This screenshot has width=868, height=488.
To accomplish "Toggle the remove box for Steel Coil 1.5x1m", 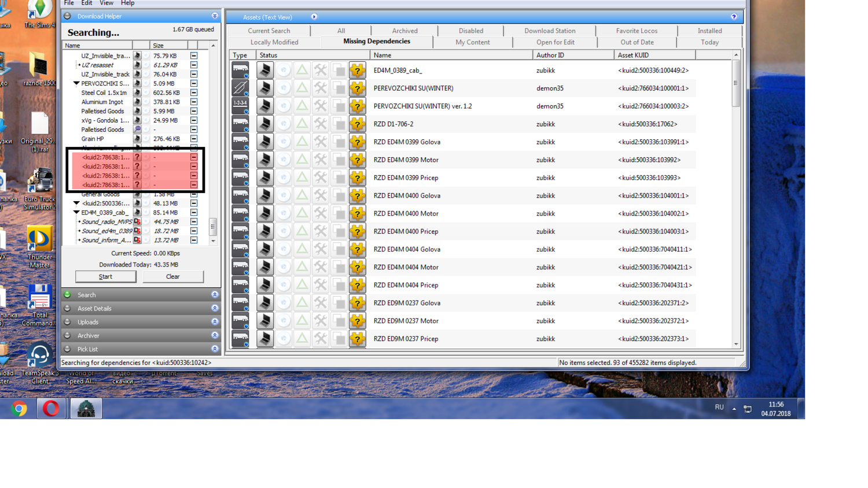I will point(194,93).
